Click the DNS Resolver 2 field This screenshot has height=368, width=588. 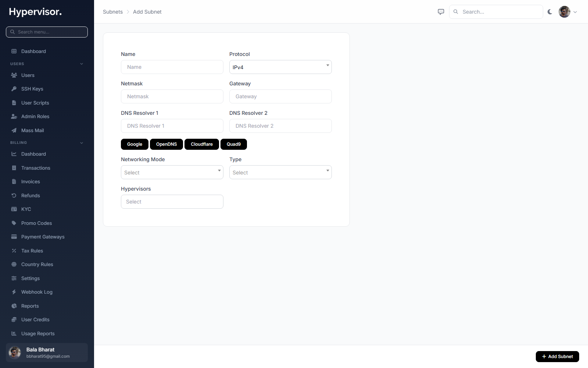tap(280, 126)
